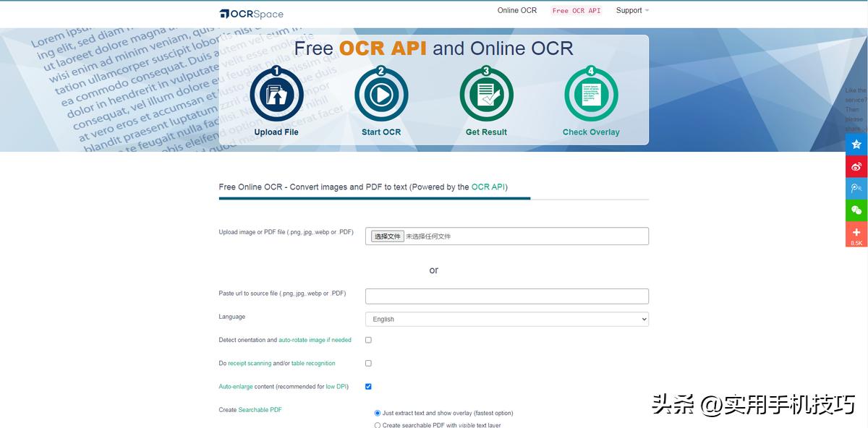Open more share options plus icon
868x428 pixels.
(856, 232)
